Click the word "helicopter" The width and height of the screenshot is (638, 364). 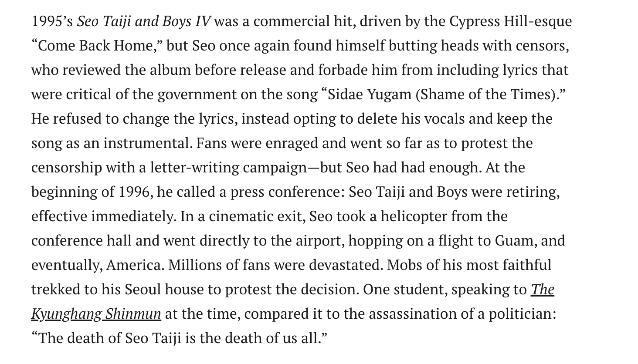tap(414, 216)
